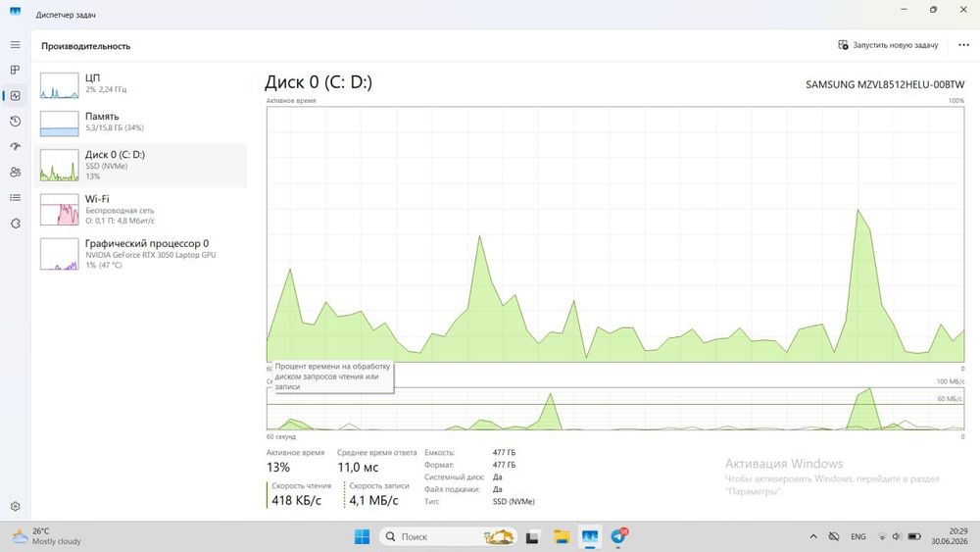Click the GPU mini graph thumbnail

pos(60,254)
